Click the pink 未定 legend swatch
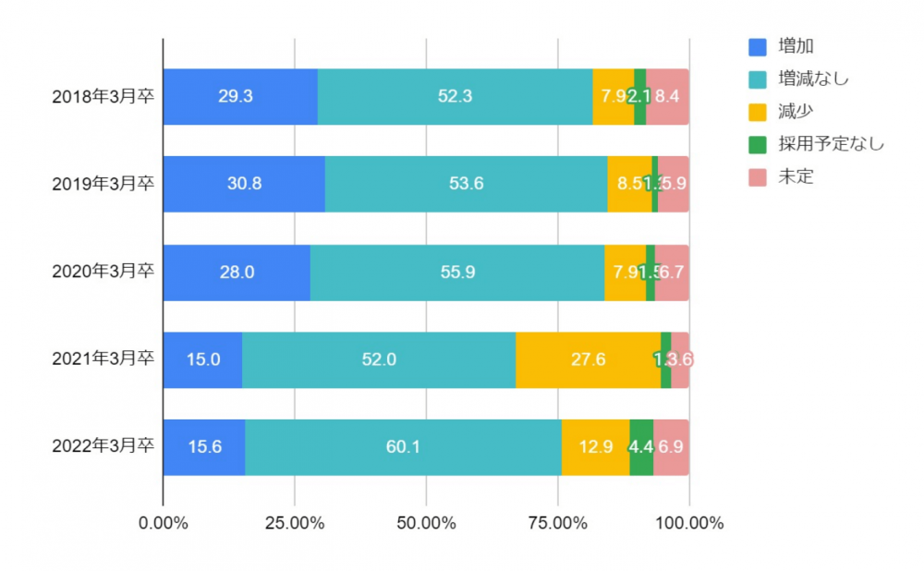Screen dimensions: 924x571 [758, 176]
